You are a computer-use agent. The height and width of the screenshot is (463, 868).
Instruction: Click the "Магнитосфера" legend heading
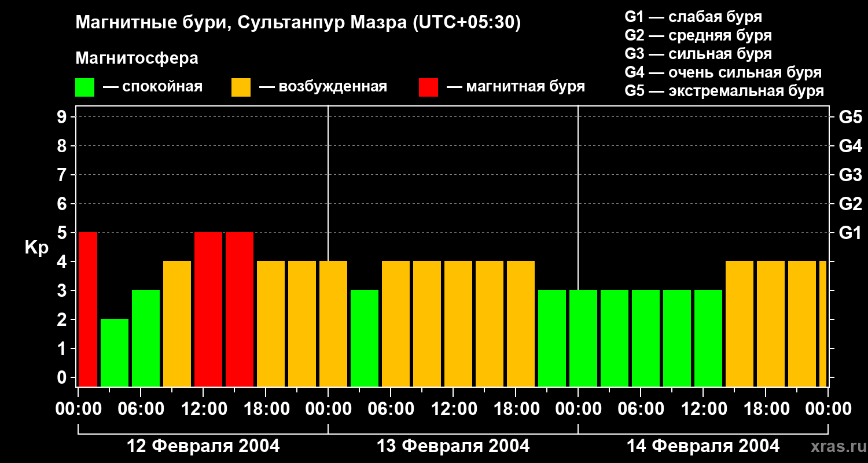137,58
